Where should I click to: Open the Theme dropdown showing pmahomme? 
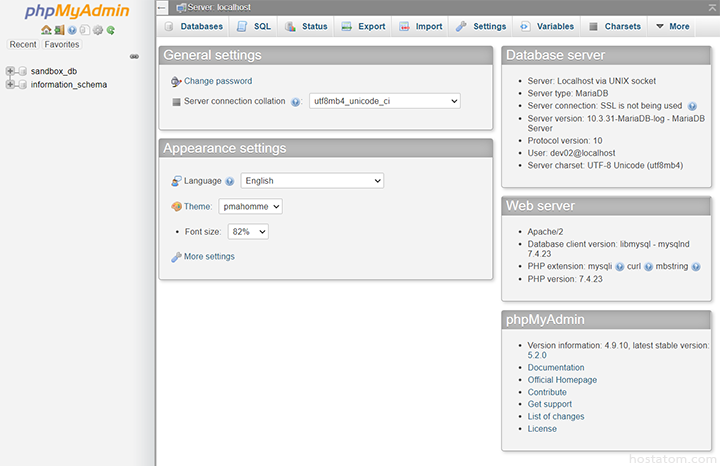252,206
